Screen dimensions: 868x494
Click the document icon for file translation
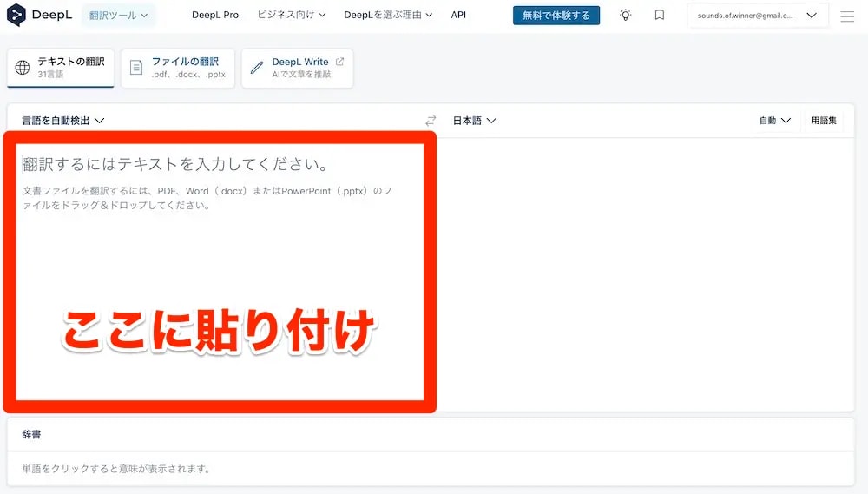[136, 68]
